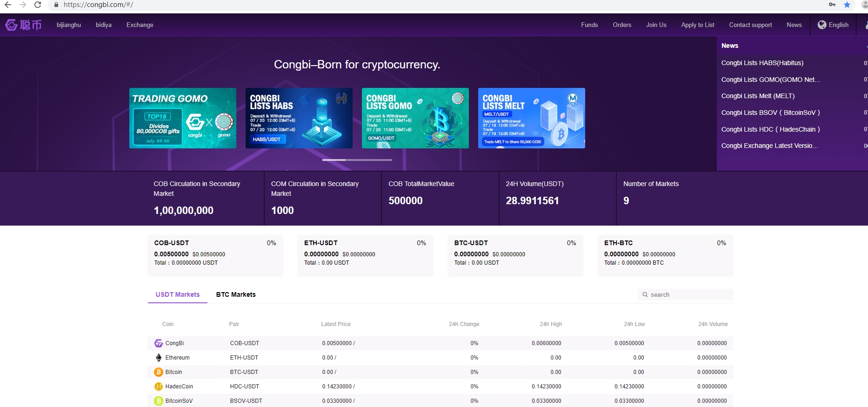The height and width of the screenshot is (407, 868).
Task: Go to Exchange page
Action: click(x=140, y=25)
